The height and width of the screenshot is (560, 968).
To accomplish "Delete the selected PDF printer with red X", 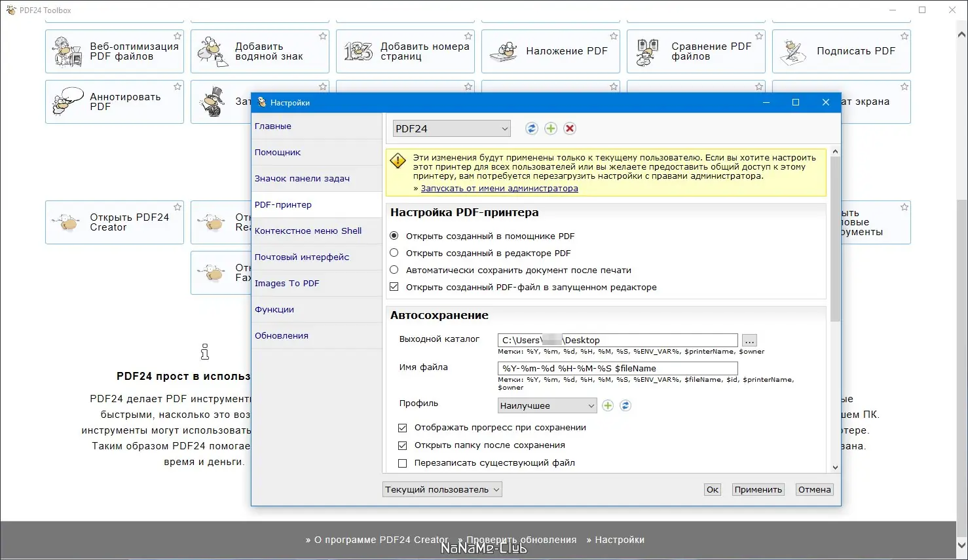I will click(570, 128).
